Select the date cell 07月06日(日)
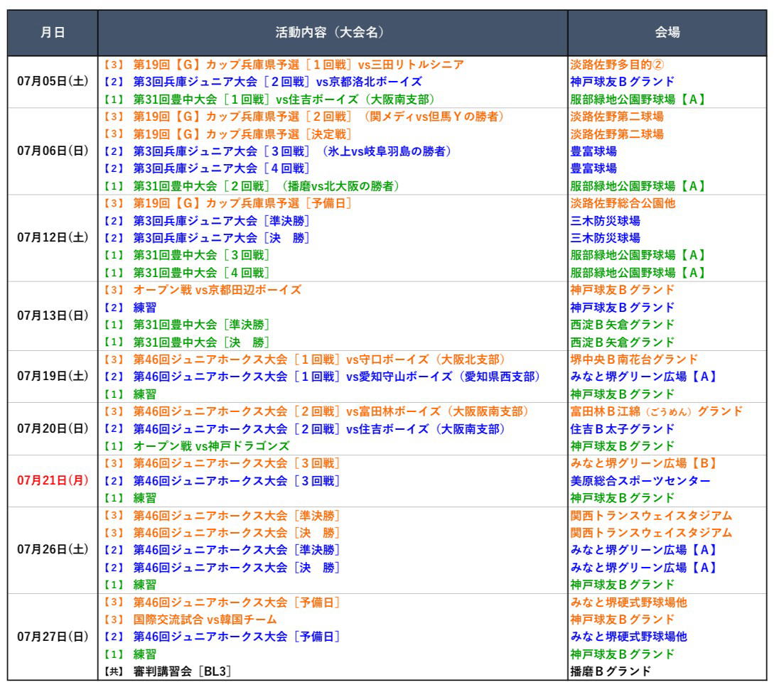Screen dimensions: 784x692 coord(53,151)
